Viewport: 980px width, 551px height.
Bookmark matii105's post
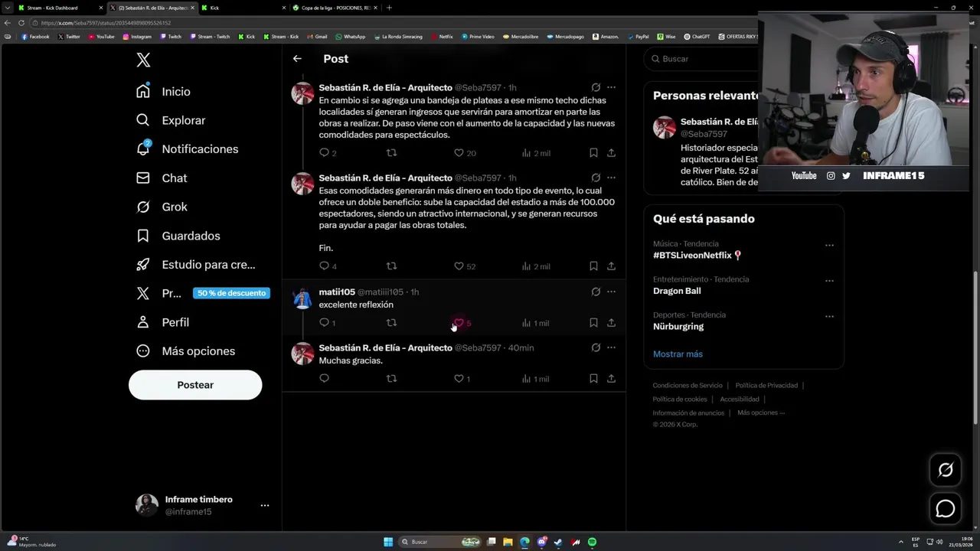click(x=593, y=323)
